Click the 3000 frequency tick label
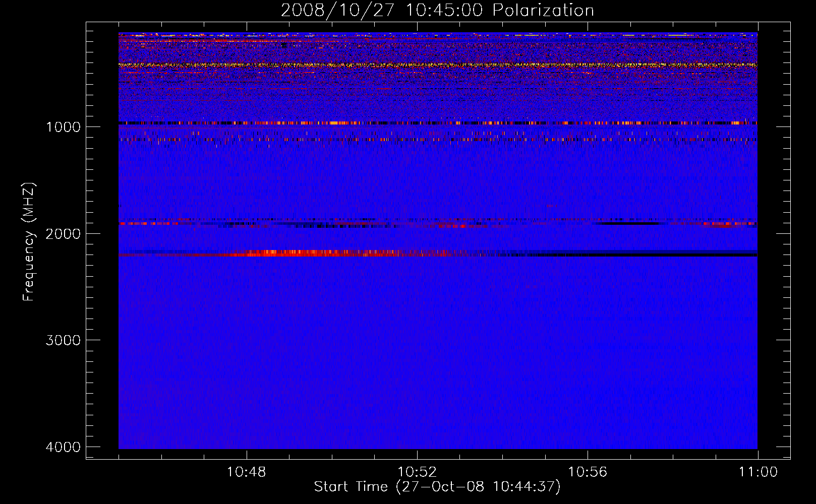This screenshot has height=504, width=816. (x=63, y=340)
